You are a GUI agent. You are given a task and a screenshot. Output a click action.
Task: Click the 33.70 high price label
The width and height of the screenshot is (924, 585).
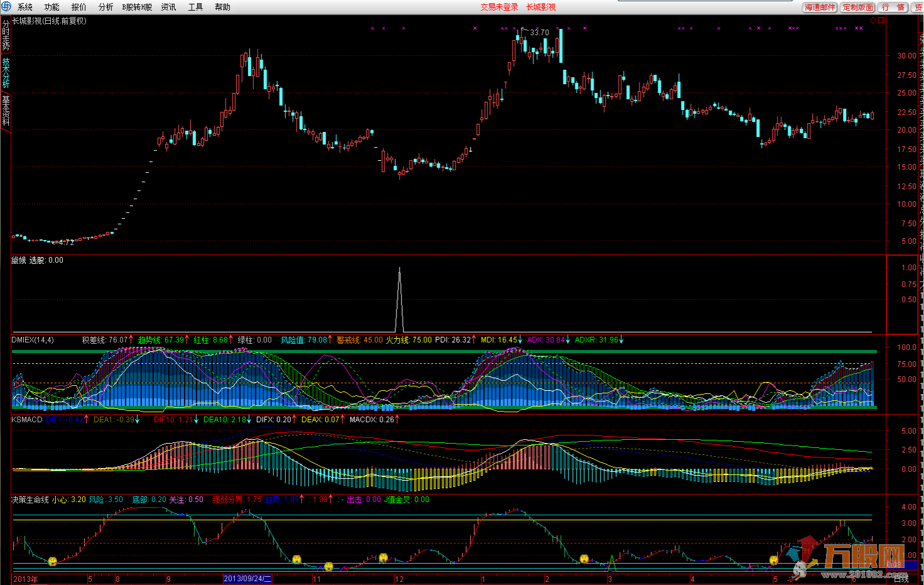[539, 32]
